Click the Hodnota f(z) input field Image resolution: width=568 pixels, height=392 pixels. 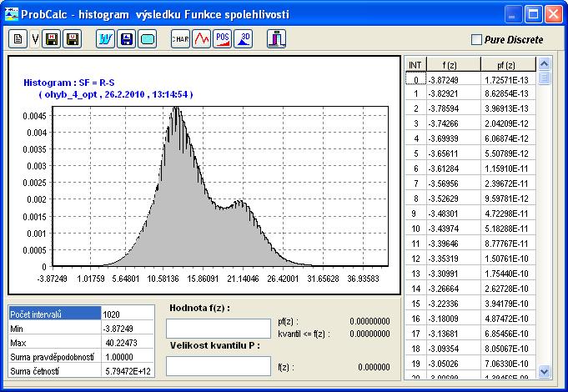point(219,329)
